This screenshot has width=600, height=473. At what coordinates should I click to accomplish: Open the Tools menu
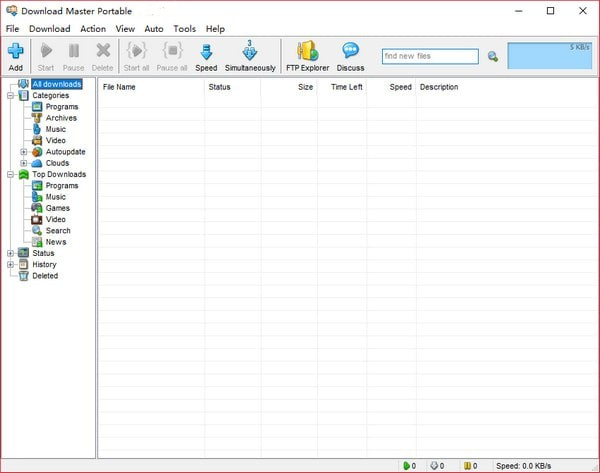pyautogui.click(x=184, y=29)
